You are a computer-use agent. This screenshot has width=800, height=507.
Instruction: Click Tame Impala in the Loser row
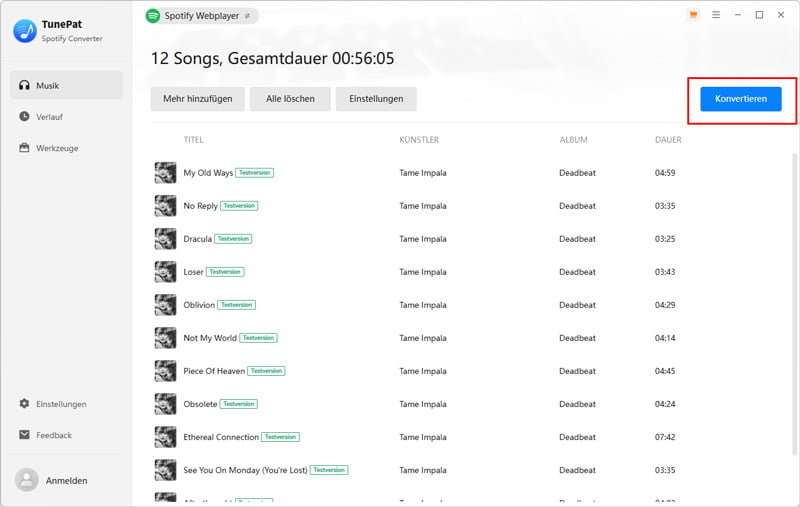point(422,272)
